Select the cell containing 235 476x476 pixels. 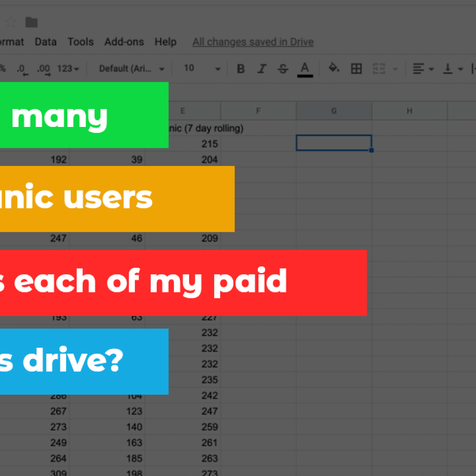pos(195,379)
